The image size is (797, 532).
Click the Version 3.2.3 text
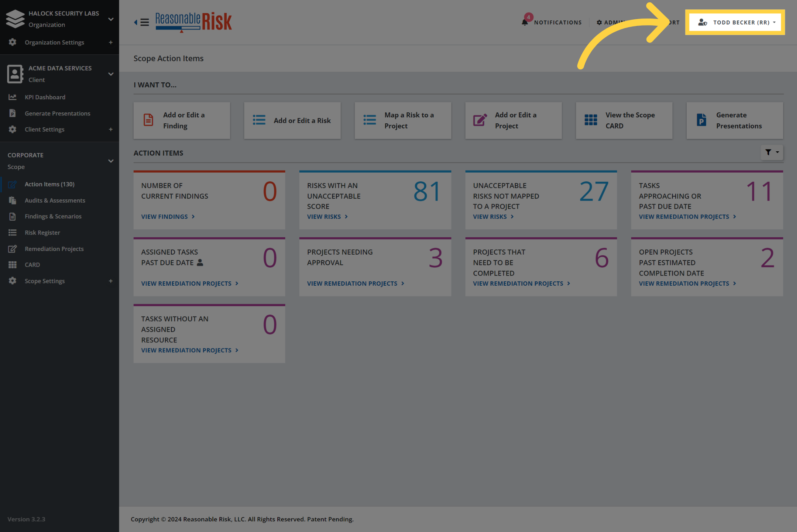point(26,519)
